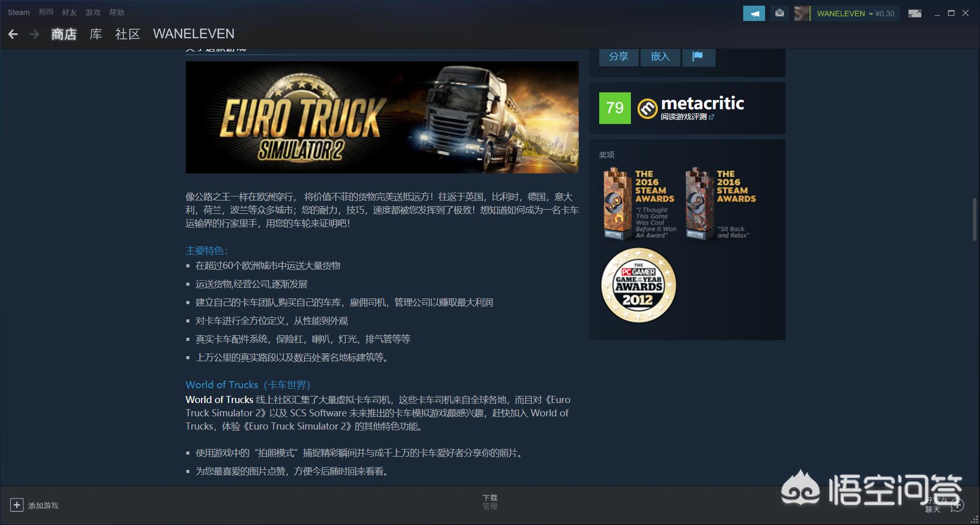This screenshot has width=980, height=525.
Task: Switch to the 社区 tab
Action: point(128,34)
